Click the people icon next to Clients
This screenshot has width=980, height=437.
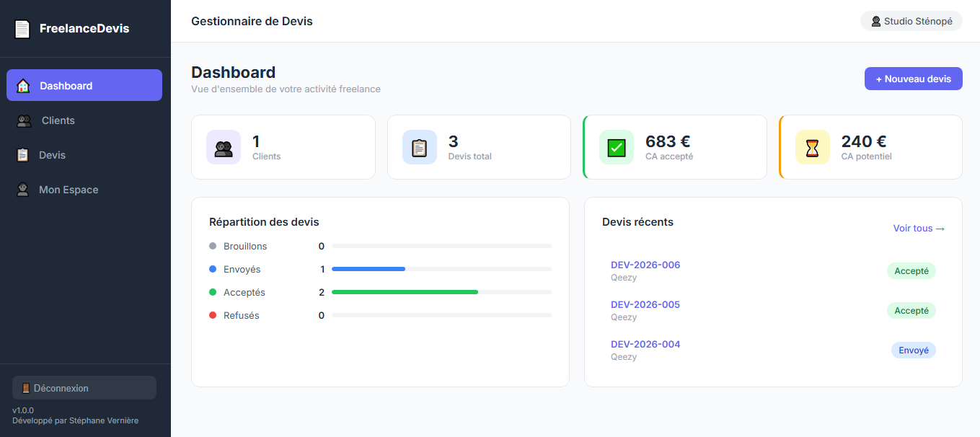click(24, 120)
